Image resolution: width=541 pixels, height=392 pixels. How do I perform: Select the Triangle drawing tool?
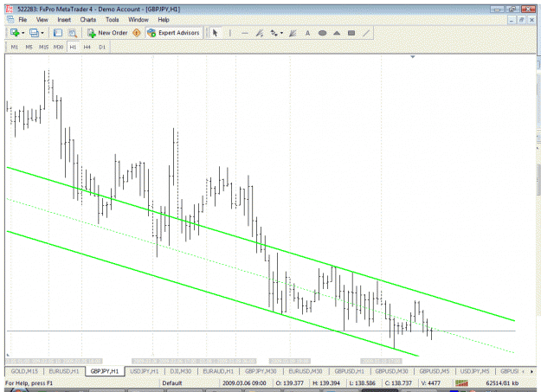(x=337, y=33)
